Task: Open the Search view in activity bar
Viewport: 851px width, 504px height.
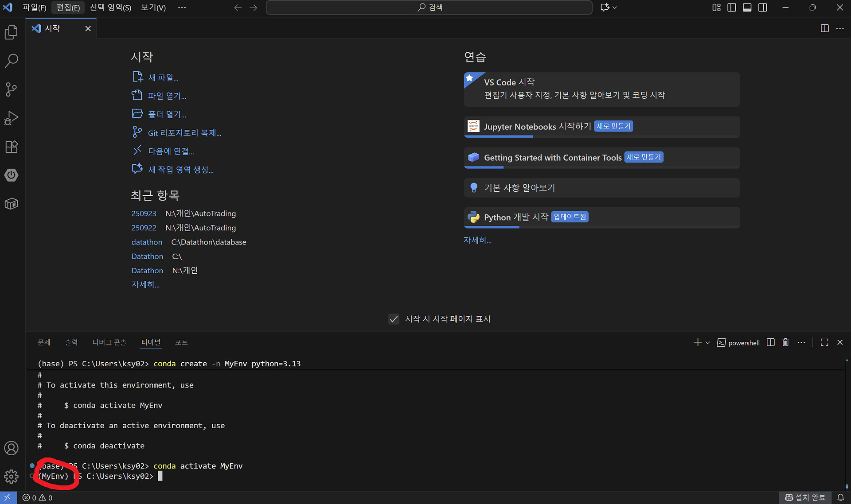Action: pos(11,61)
